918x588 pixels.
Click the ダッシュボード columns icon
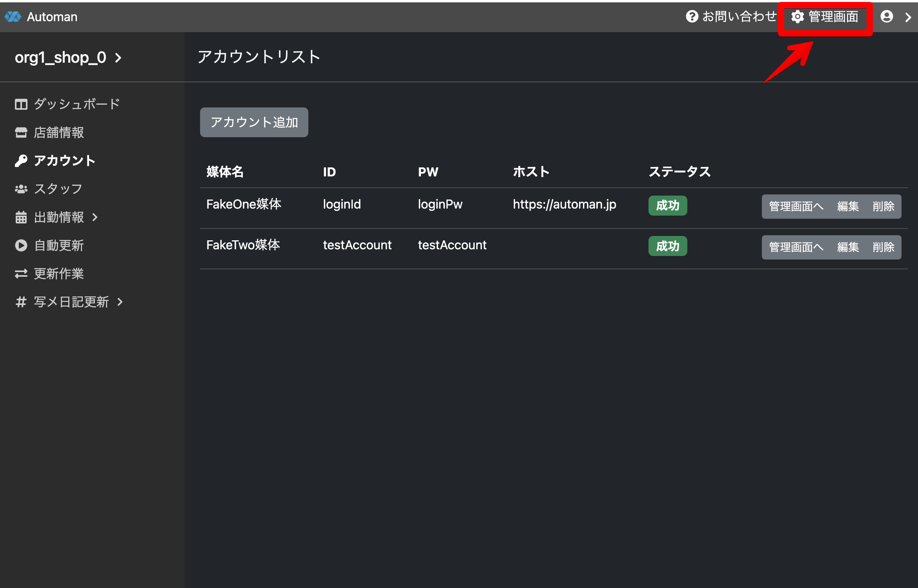(x=21, y=104)
